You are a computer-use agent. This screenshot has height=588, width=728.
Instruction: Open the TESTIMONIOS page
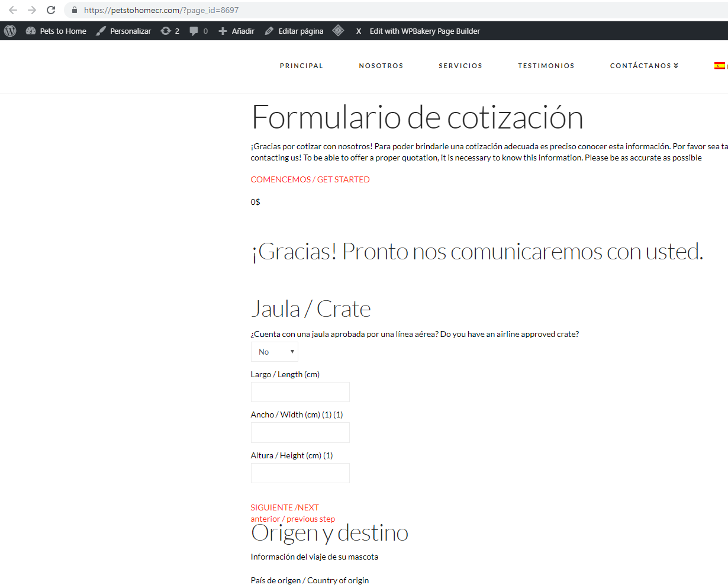pos(546,66)
